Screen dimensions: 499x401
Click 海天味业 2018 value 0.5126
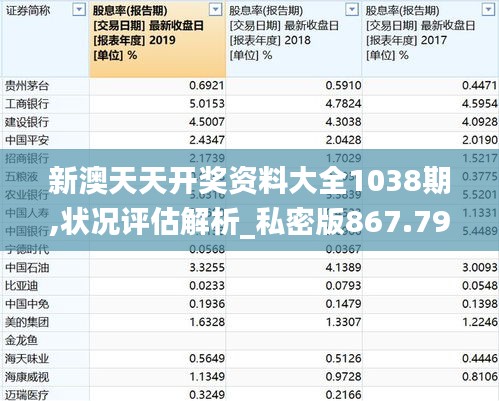(343, 358)
